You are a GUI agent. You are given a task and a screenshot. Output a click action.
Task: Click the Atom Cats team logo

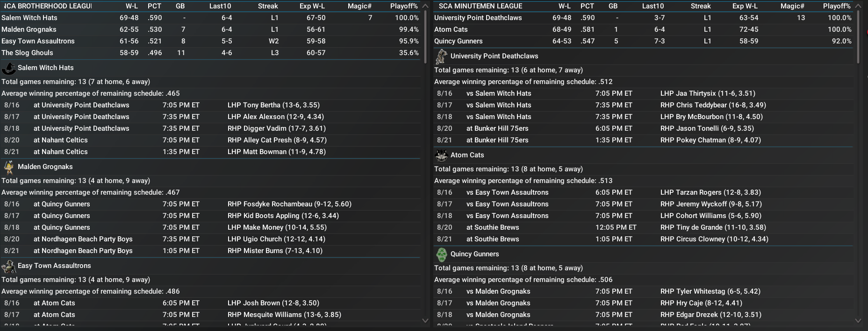441,155
